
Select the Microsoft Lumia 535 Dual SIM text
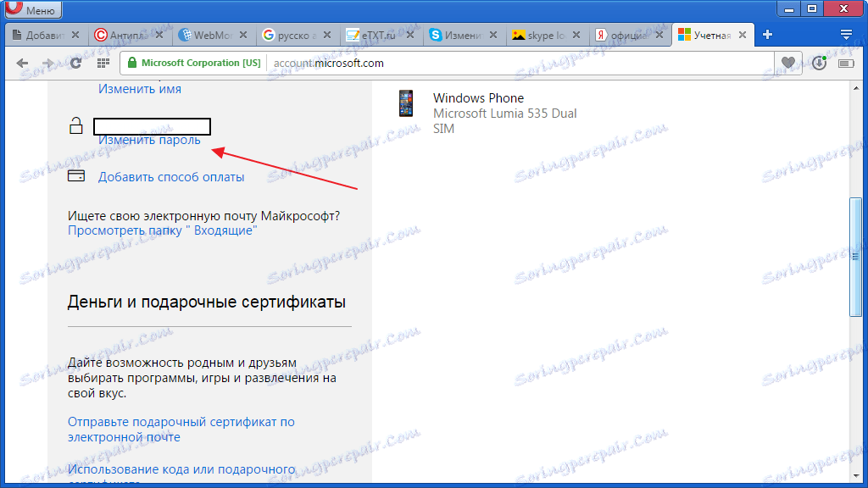(x=504, y=120)
